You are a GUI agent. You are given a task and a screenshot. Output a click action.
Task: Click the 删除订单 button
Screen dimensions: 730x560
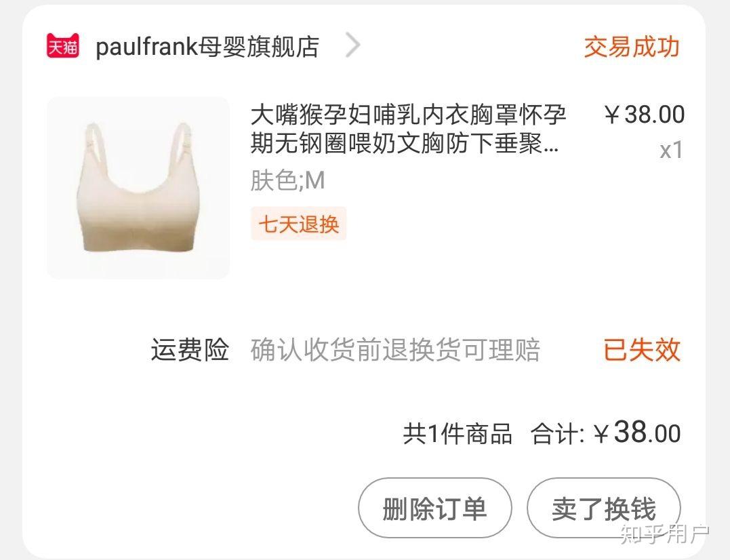(x=435, y=508)
